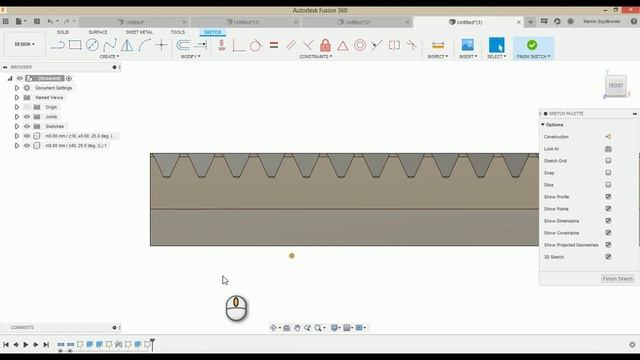Screen dimensions: 640x360
Task: Uncheck Show Dimensions checkbox
Action: click(x=608, y=221)
